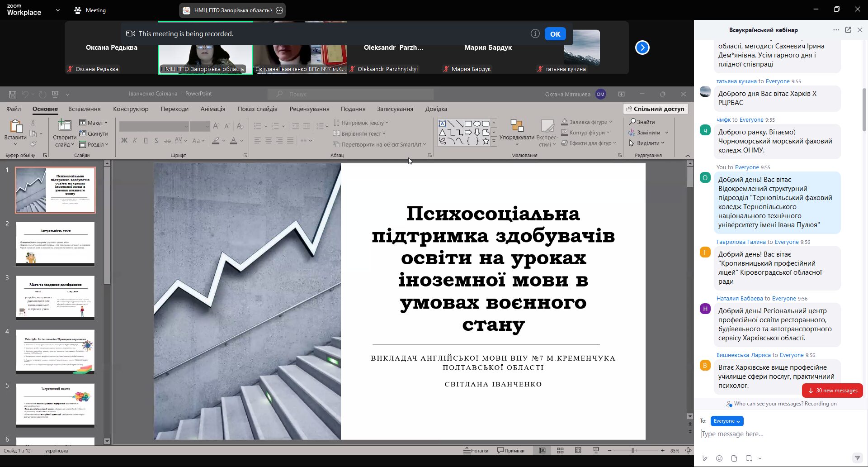
Task: Toggle normal view in status bar
Action: click(542, 451)
